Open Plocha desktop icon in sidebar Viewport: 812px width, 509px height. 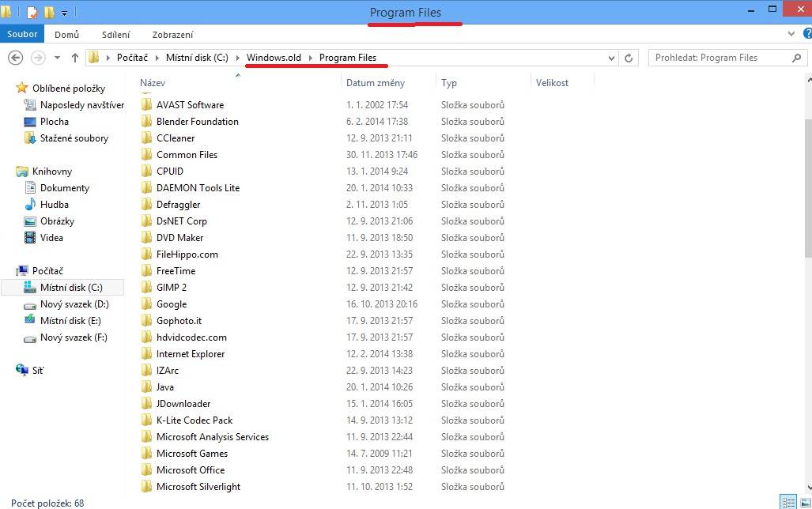pyautogui.click(x=30, y=122)
